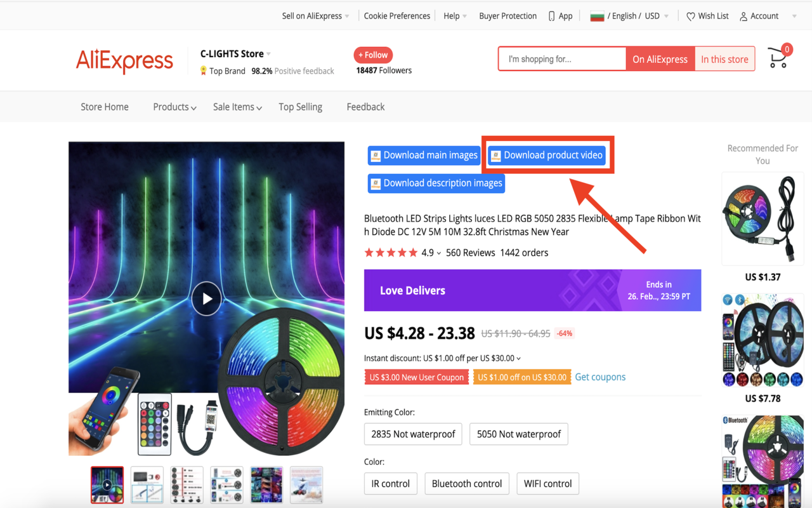Select the first video thumbnail
Viewport: 812px width, 508px height.
[x=107, y=485]
